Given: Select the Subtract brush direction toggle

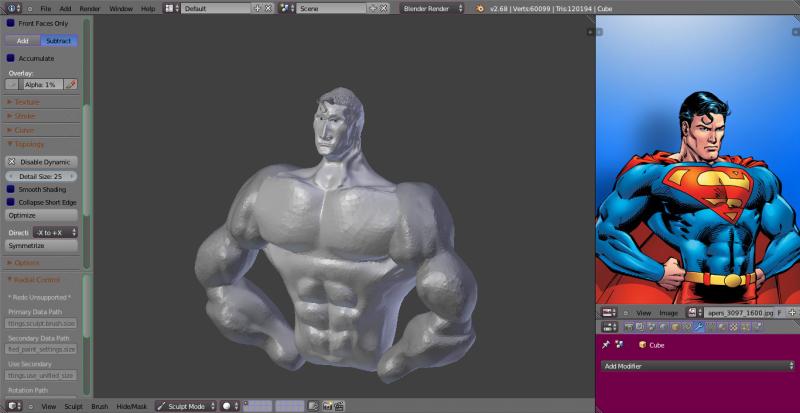Looking at the screenshot, I should (59, 41).
